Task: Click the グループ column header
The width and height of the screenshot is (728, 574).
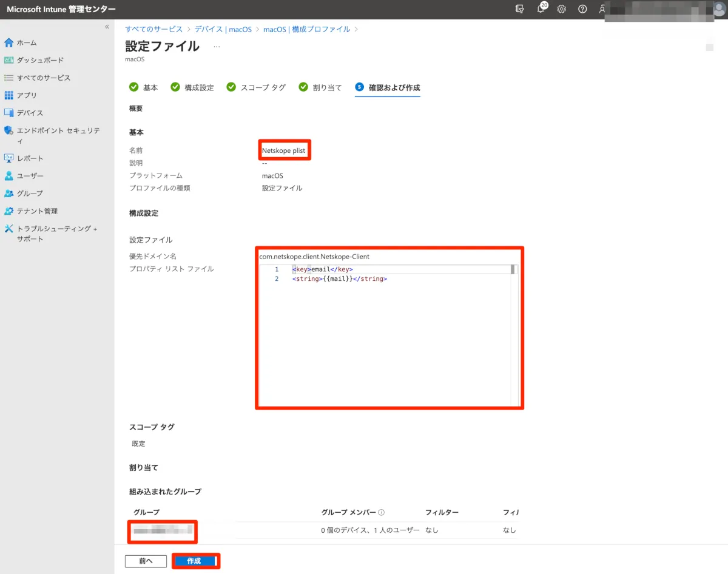Action: [x=146, y=513]
